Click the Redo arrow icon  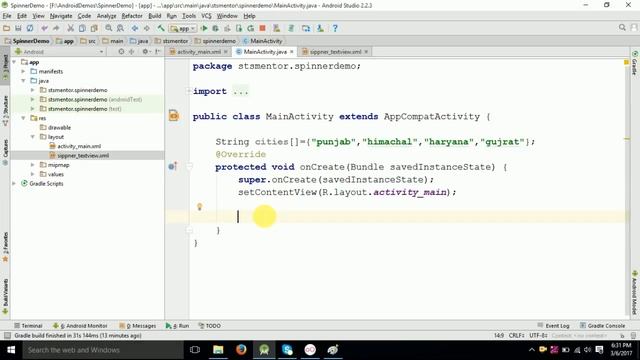pos(56,28)
